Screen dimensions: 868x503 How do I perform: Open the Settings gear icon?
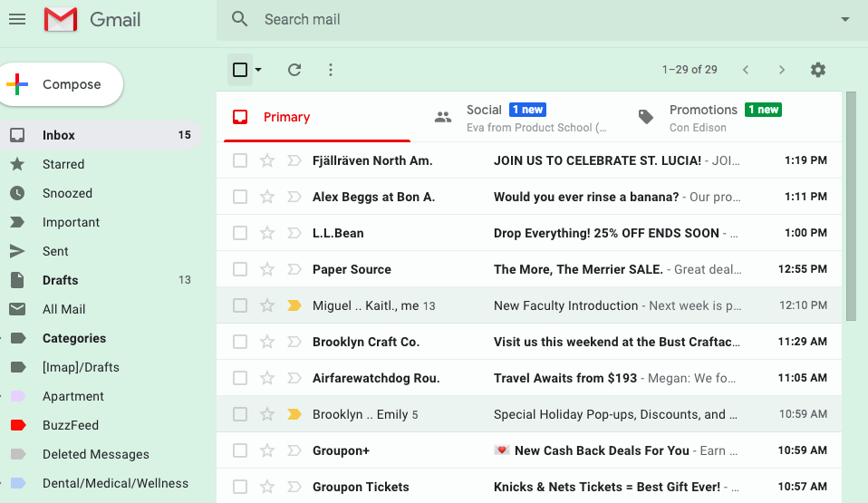pyautogui.click(x=818, y=70)
